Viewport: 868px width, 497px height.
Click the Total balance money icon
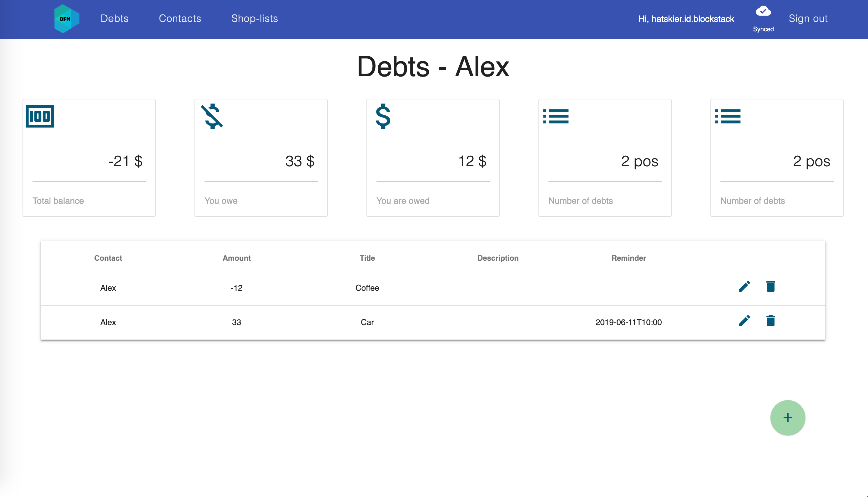40,116
